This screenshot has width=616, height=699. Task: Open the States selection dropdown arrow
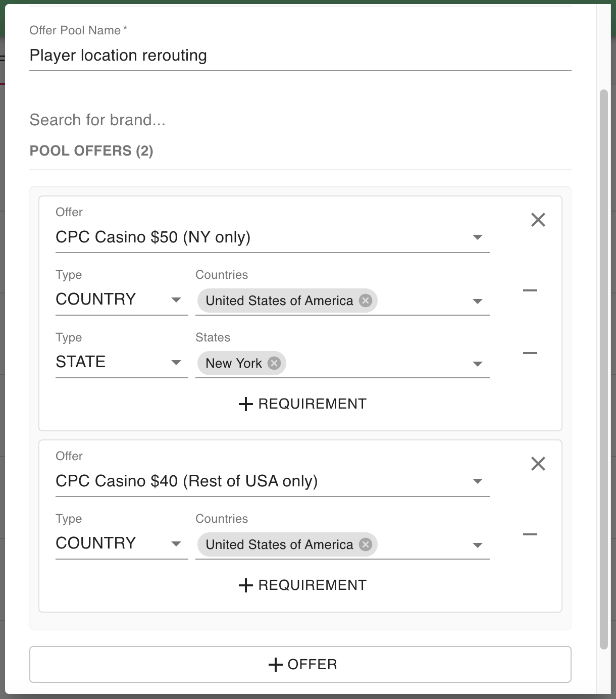click(x=477, y=364)
